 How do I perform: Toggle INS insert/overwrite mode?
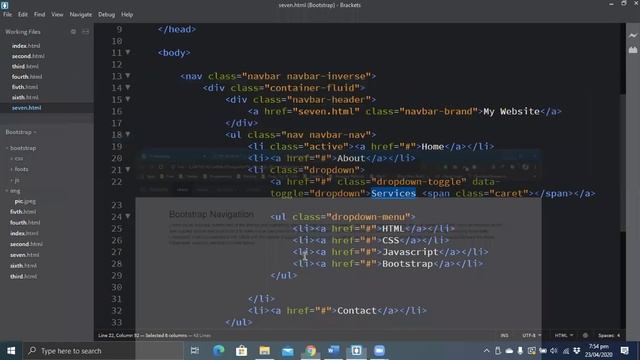tap(504, 336)
